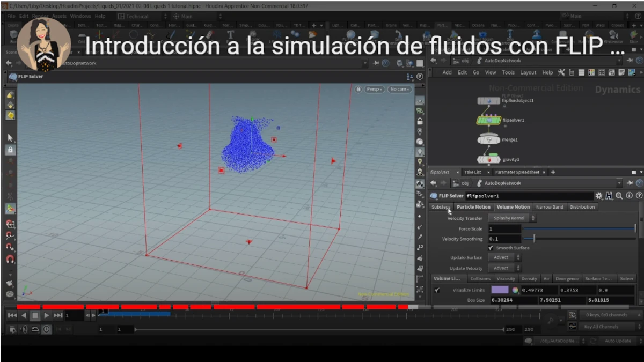
Task: Click the Velocity Smoothing 0.1 field
Action: pos(504,239)
